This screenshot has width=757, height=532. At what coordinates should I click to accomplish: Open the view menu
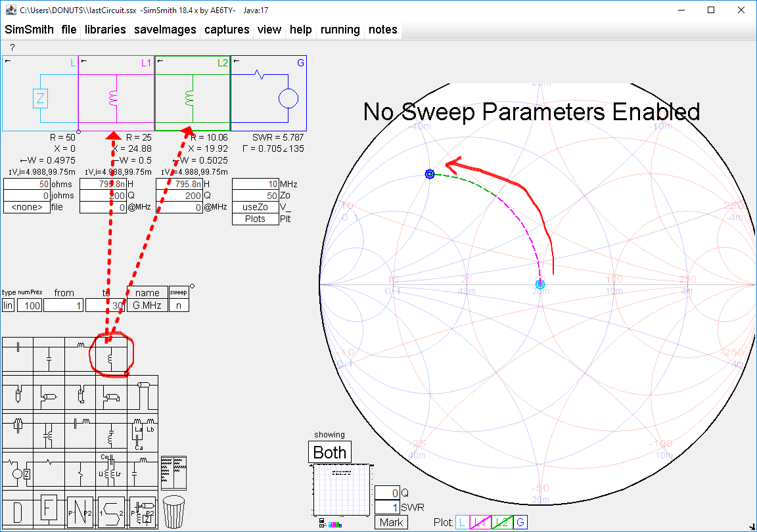[269, 30]
